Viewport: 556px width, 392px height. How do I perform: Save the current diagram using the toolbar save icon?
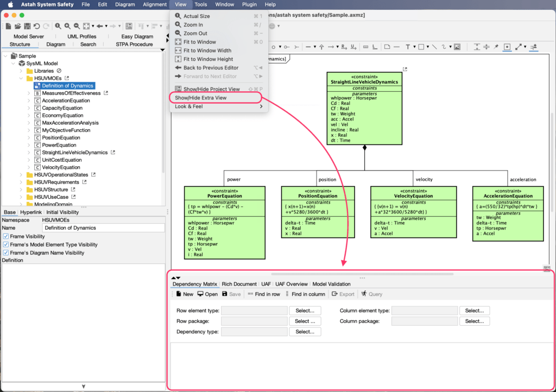[x=28, y=26]
